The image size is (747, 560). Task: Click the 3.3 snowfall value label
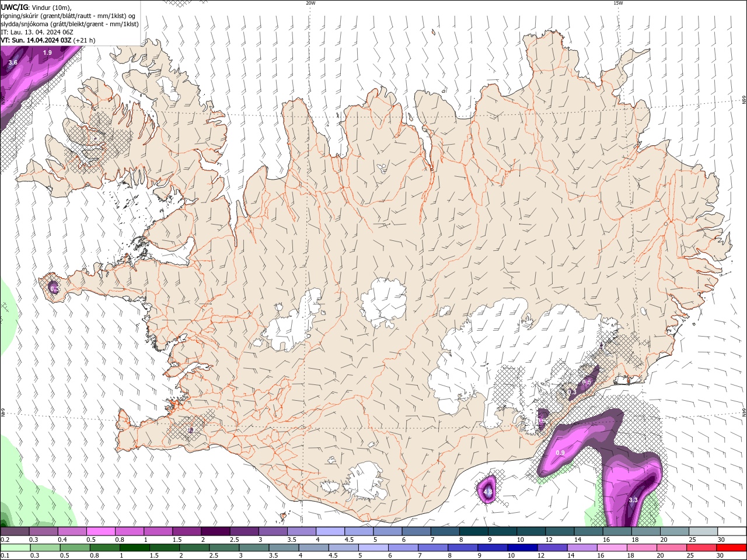pyautogui.click(x=633, y=500)
